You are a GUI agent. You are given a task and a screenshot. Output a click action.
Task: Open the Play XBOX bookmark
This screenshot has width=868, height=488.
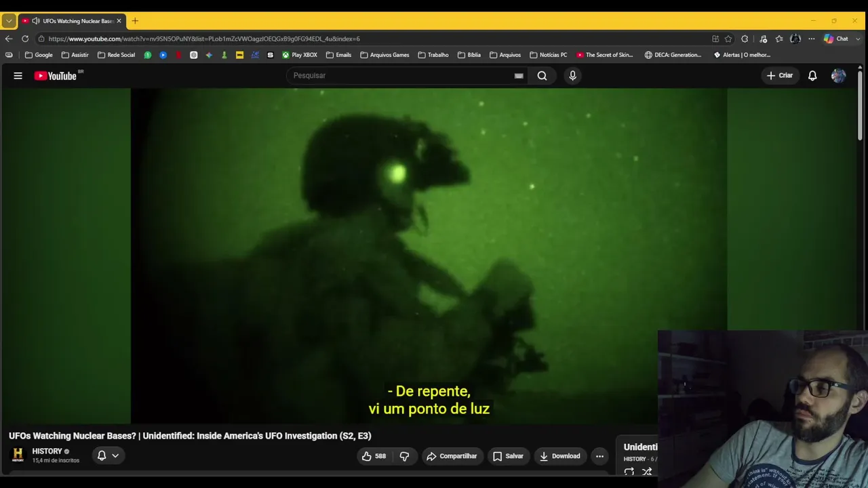pyautogui.click(x=299, y=55)
